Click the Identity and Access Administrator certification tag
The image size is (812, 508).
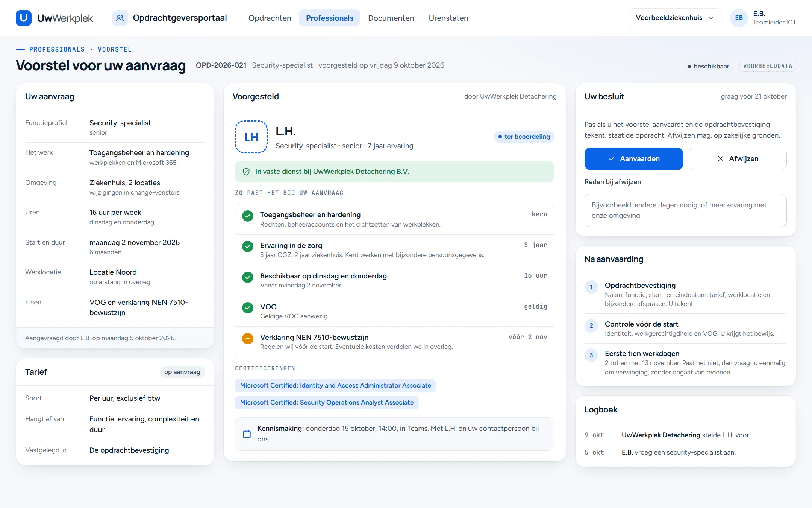tap(335, 385)
